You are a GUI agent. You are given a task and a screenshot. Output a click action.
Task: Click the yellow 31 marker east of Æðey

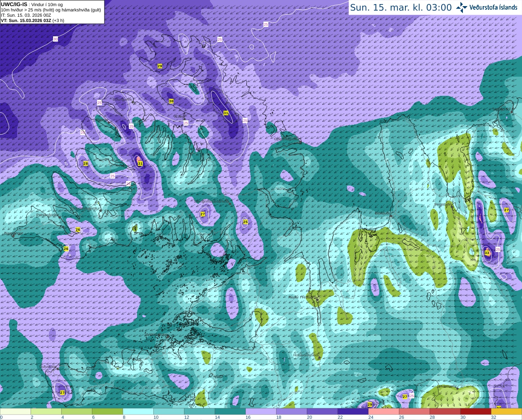pos(226,113)
